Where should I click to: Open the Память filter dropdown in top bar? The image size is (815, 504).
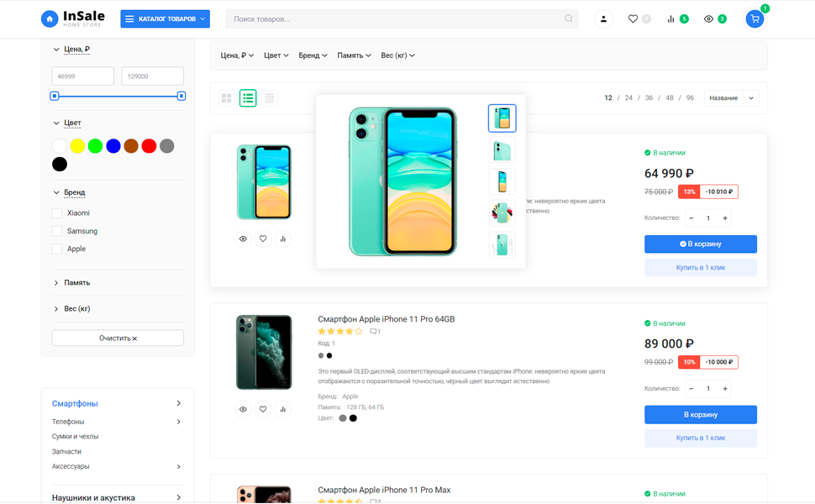click(x=354, y=55)
